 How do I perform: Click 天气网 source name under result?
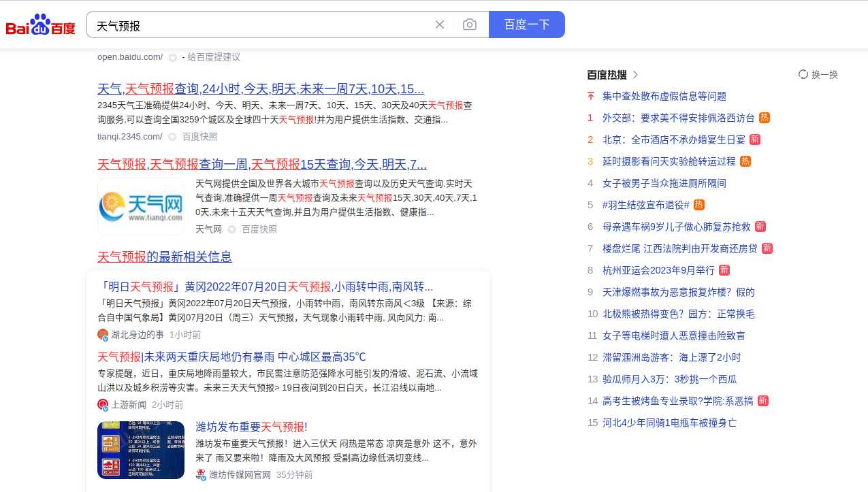tap(209, 229)
